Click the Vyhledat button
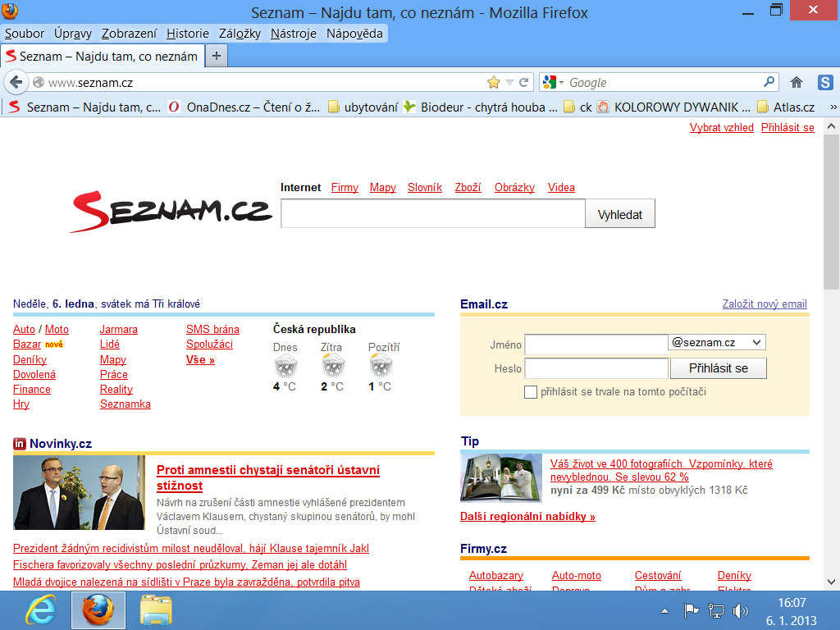The width and height of the screenshot is (840, 630). (620, 214)
